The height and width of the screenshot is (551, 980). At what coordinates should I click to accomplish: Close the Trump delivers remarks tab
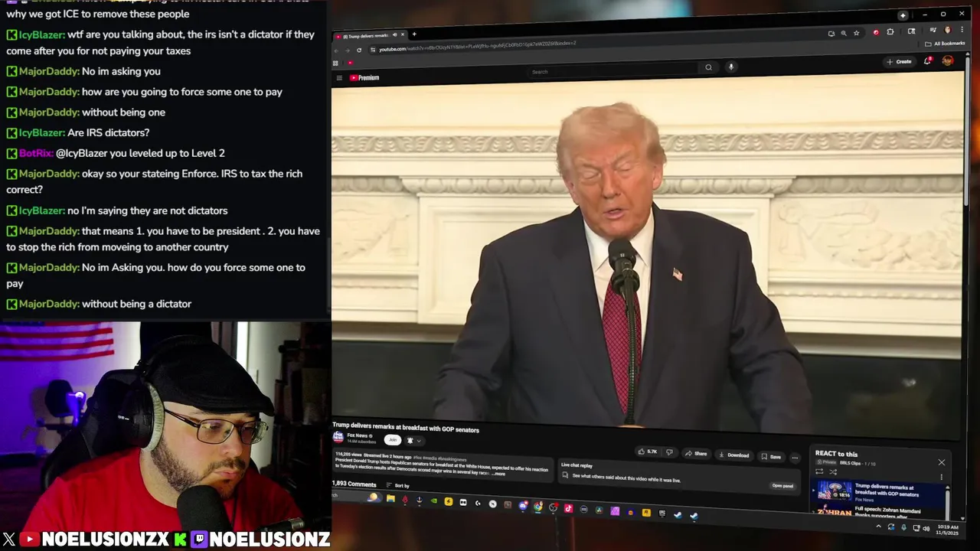point(403,34)
